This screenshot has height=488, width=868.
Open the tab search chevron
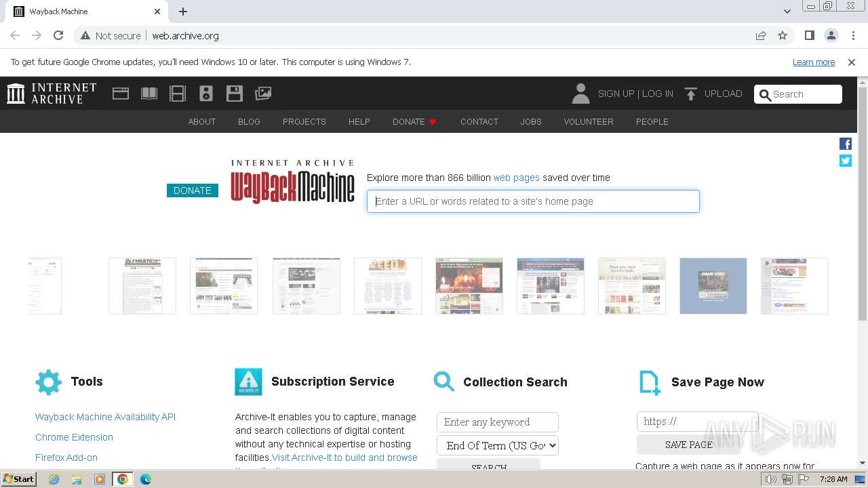pos(787,12)
